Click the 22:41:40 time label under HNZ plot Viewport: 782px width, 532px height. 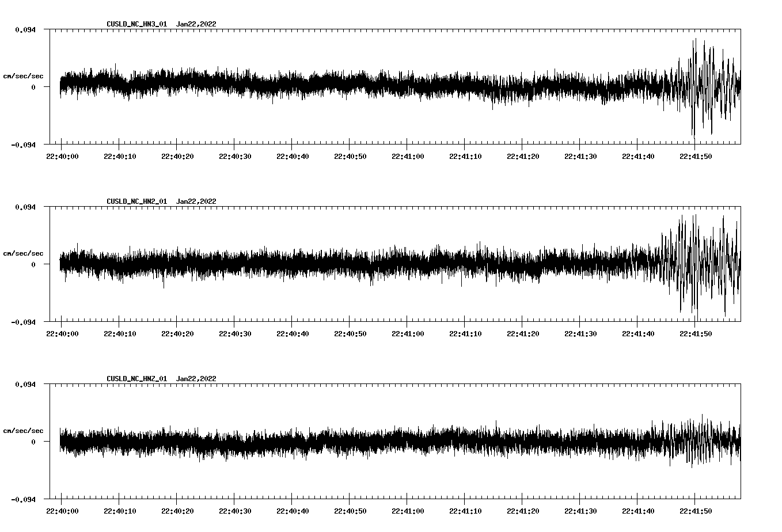638,511
